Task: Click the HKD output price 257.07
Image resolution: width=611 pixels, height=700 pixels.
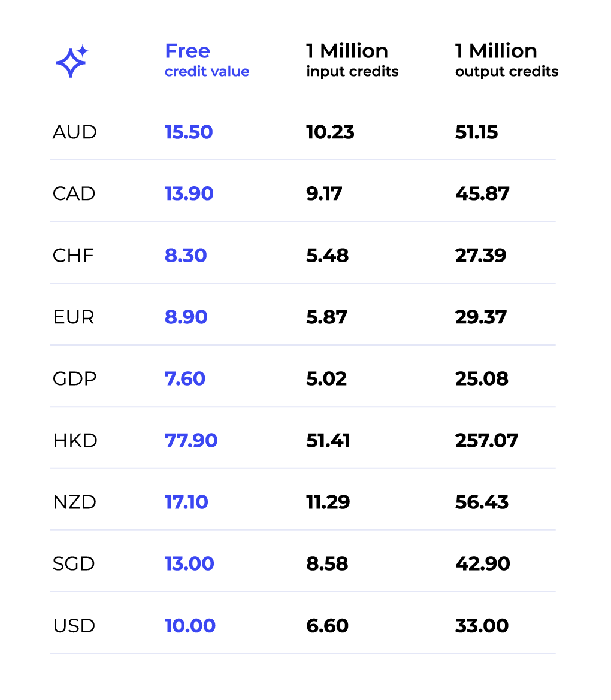Action: pyautogui.click(x=486, y=441)
